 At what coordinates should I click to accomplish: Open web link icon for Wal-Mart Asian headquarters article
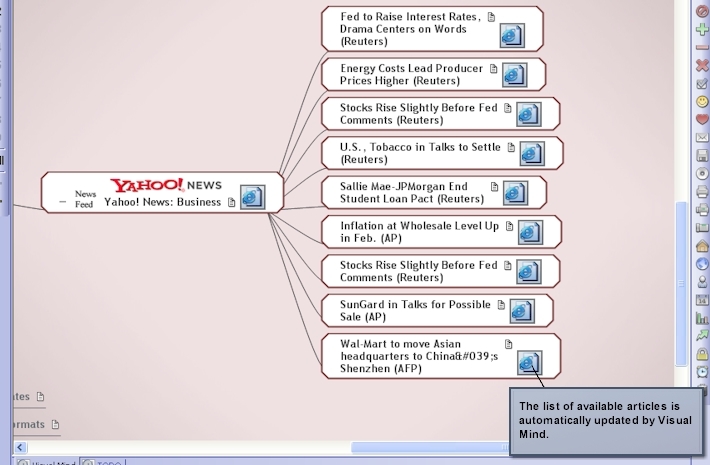[530, 363]
